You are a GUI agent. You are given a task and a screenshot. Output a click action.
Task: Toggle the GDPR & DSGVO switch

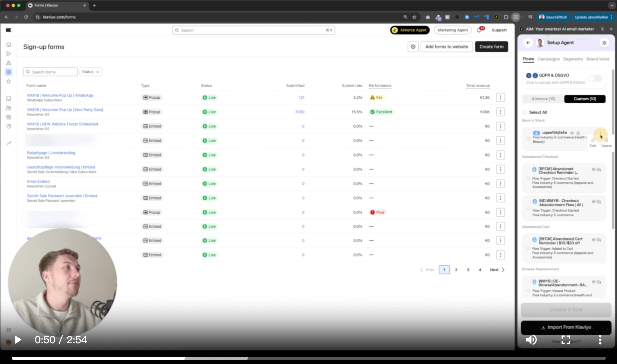pyautogui.click(x=595, y=79)
